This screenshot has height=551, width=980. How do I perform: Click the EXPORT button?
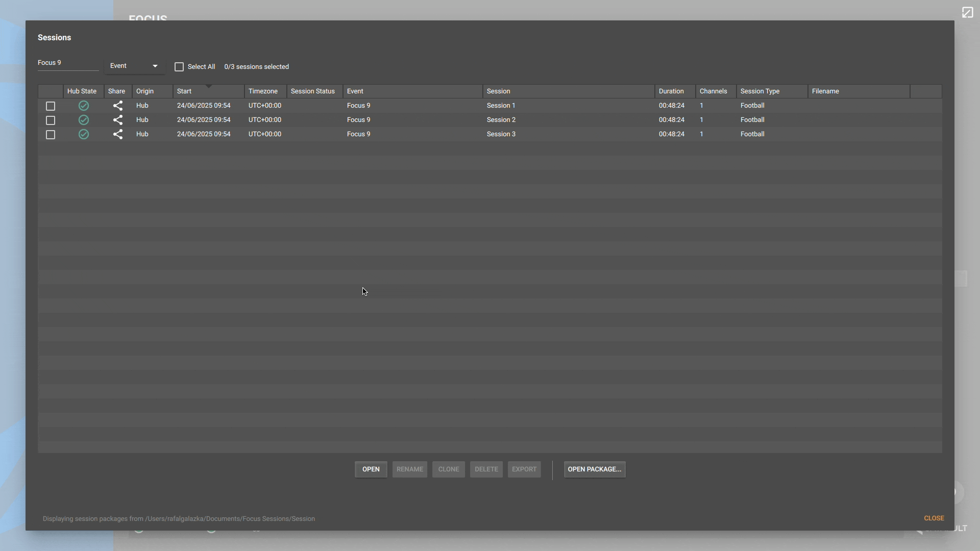point(524,469)
